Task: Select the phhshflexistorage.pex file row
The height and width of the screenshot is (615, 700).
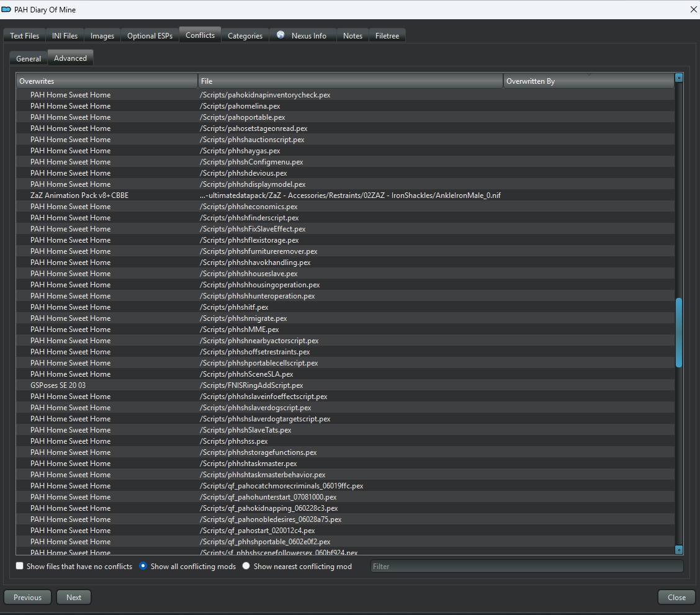Action: [x=345, y=240]
